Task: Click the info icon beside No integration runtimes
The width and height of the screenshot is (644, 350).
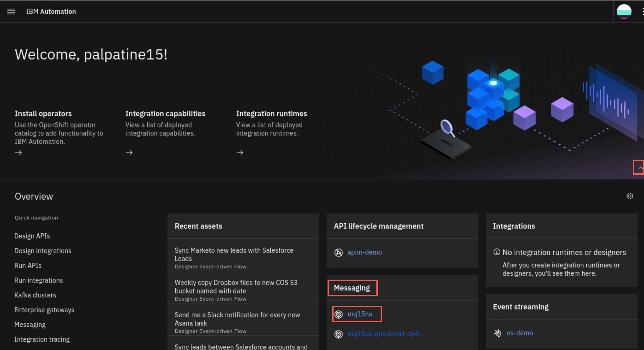Action: [497, 252]
